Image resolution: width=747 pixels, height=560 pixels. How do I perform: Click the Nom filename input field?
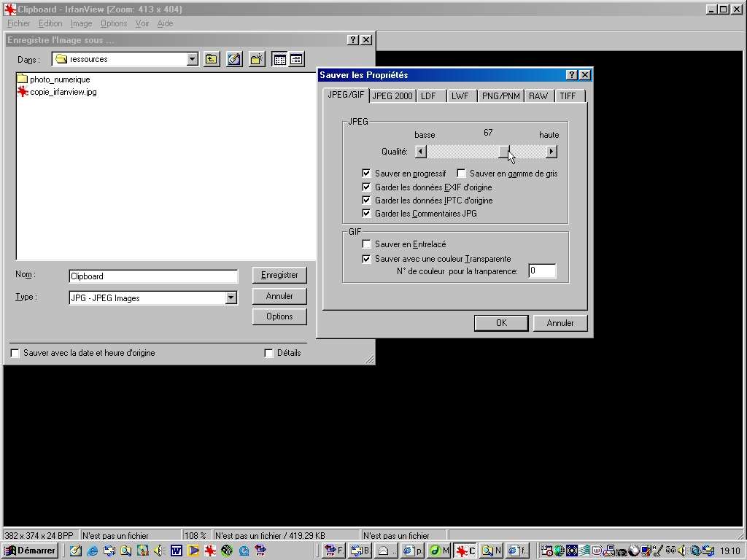point(153,276)
